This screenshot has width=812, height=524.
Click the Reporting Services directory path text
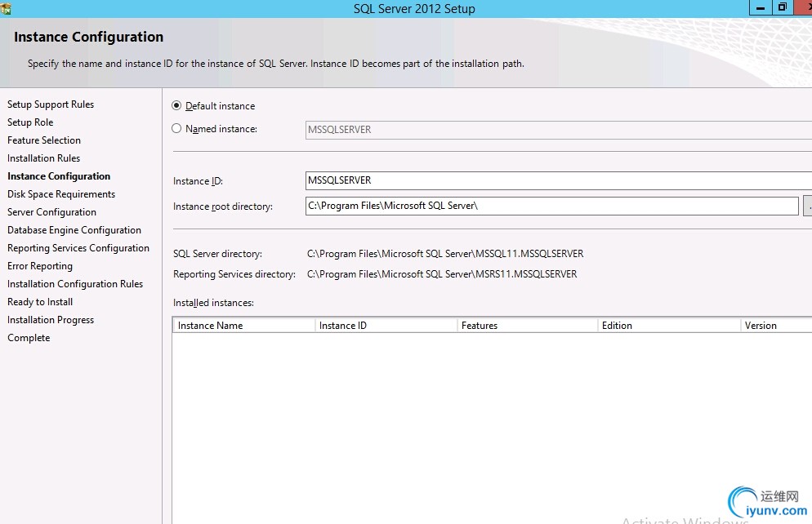(442, 274)
